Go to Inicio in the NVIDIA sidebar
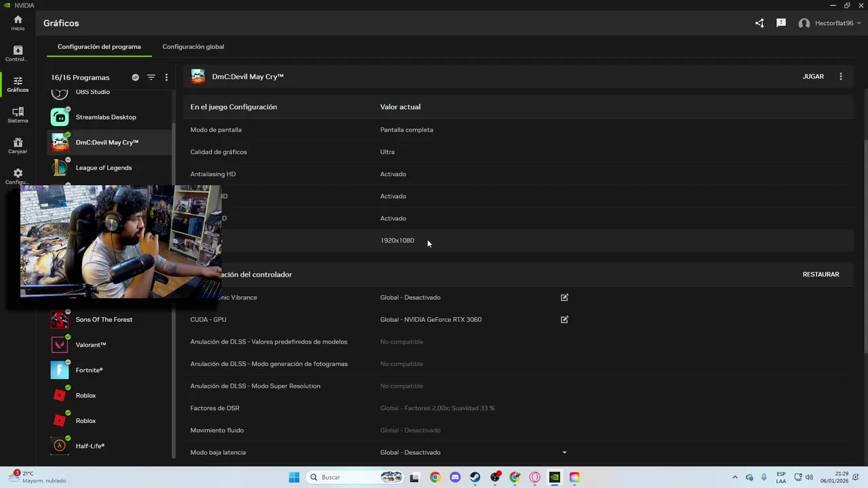Viewport: 868px width, 488px height. [x=18, y=23]
